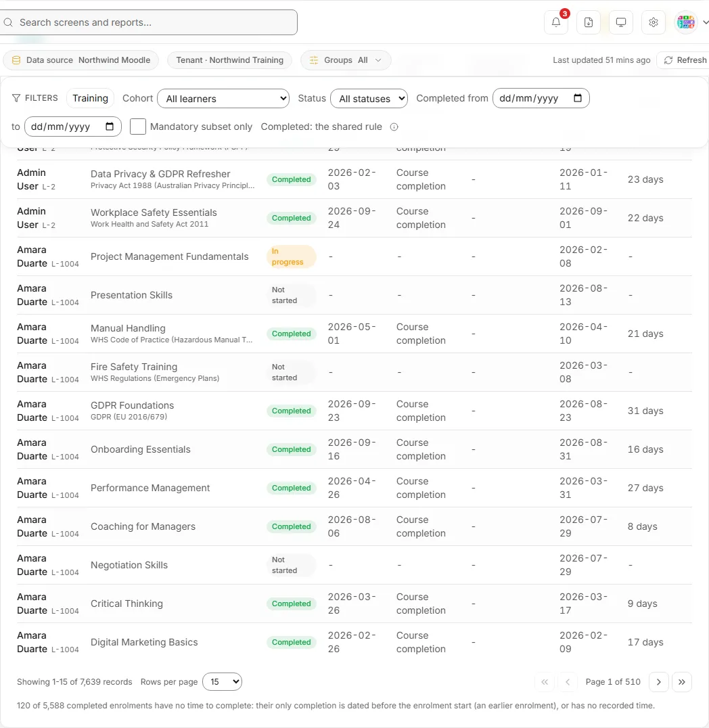Jump to the last page arrow

pyautogui.click(x=682, y=681)
